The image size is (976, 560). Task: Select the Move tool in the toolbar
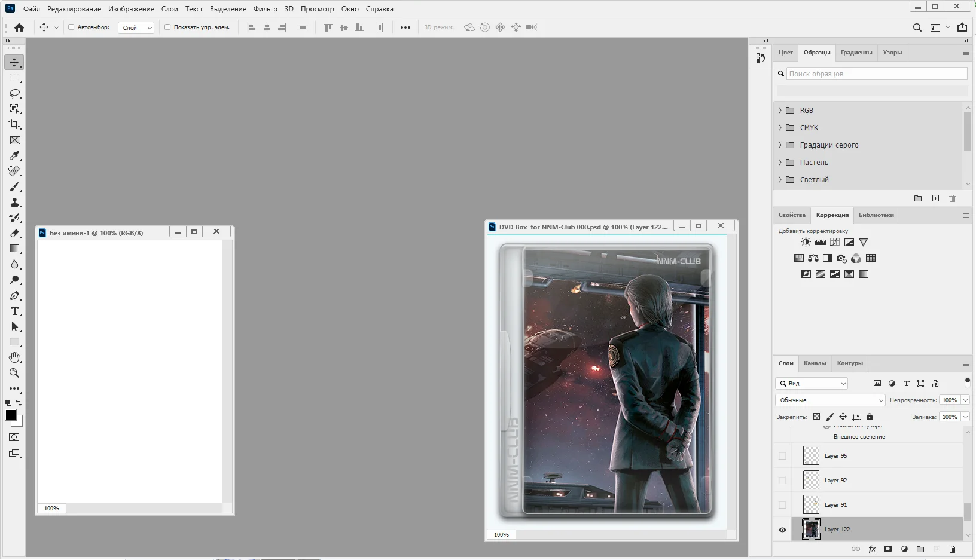14,63
